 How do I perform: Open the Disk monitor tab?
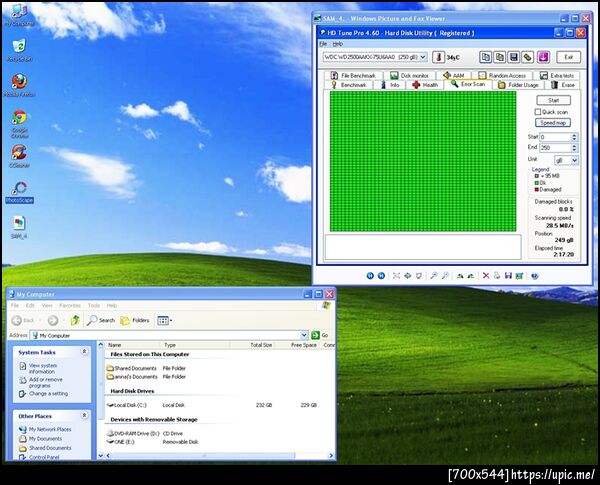409,75
